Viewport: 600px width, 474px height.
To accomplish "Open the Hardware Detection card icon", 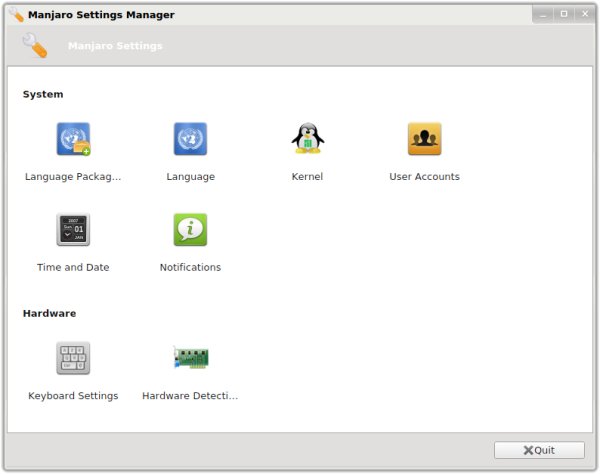I will 191,357.
